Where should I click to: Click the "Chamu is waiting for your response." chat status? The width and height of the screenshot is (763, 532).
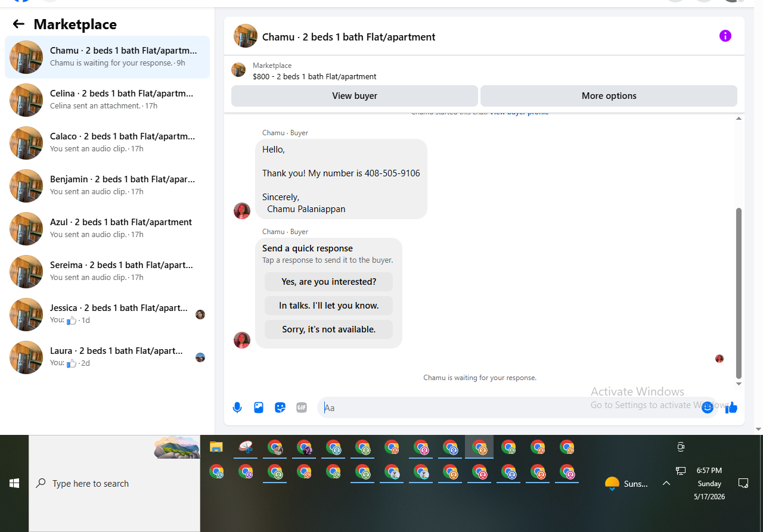point(480,378)
